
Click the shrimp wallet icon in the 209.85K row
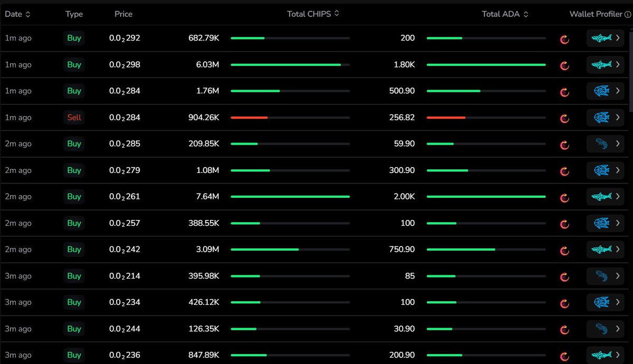602,143
